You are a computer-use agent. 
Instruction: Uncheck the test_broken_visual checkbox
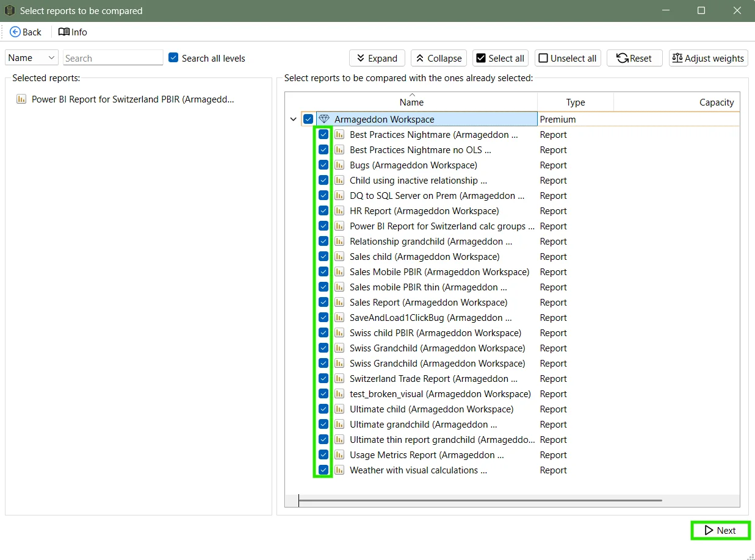323,394
